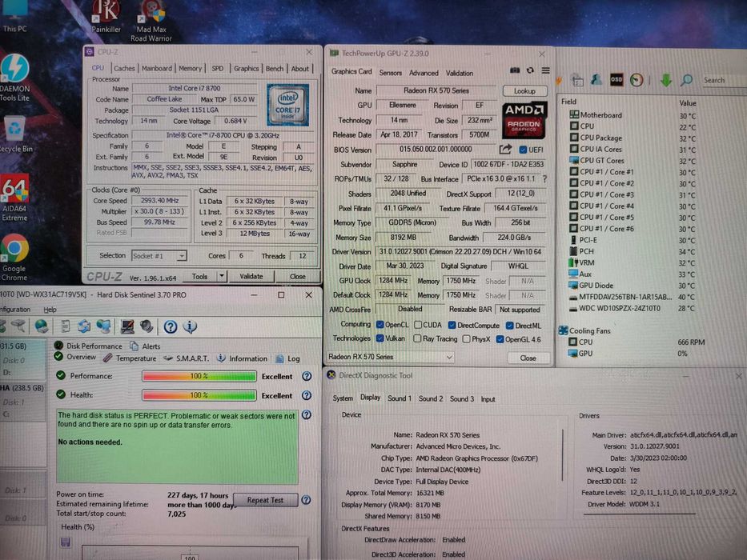The height and width of the screenshot is (560, 747).
Task: Open the Temperature tab in Hard Disk Sentinel
Action: (130, 358)
